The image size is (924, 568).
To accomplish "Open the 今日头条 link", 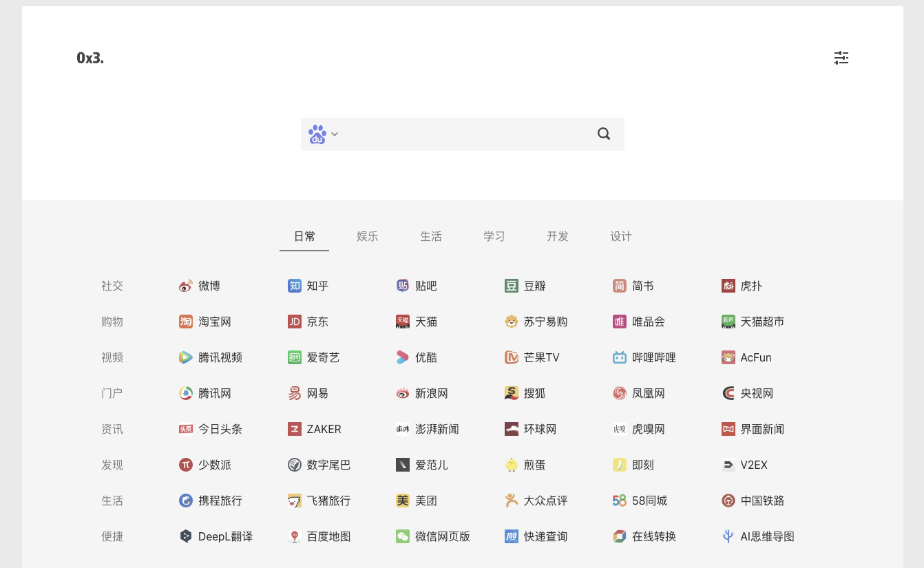I will (x=211, y=429).
